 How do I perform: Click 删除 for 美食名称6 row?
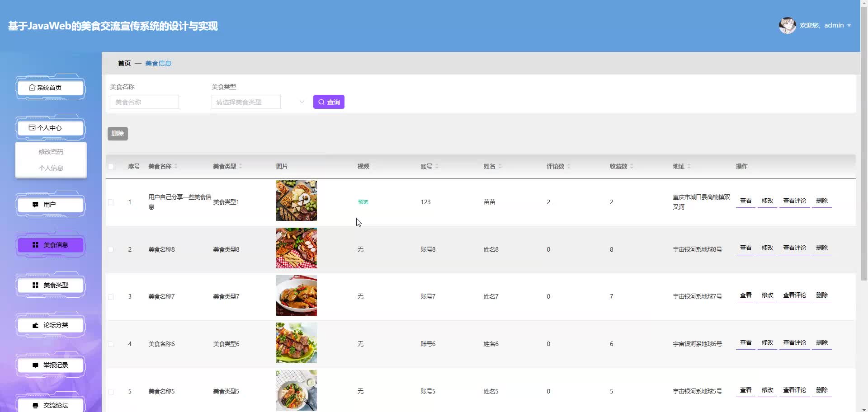pyautogui.click(x=822, y=343)
